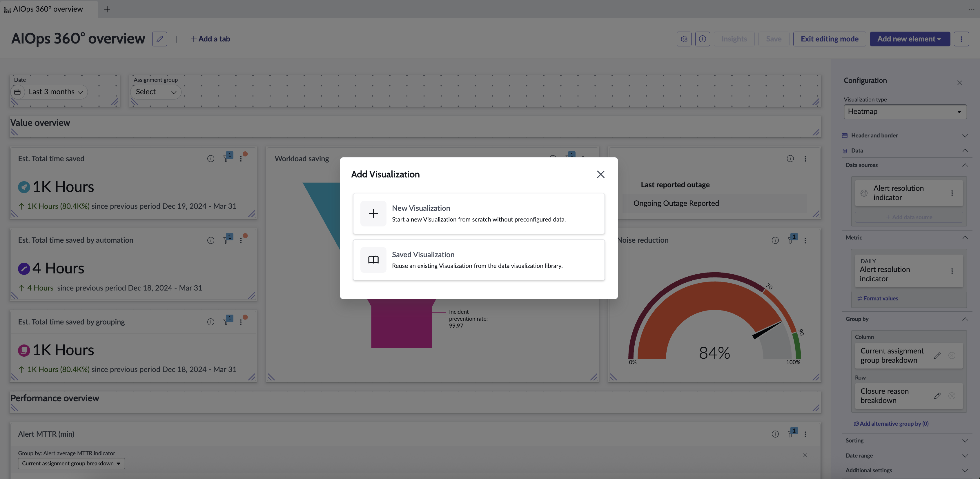The image size is (980, 479).
Task: Open Current assignment group breakdown dropdown in Alert MTTR
Action: [71, 463]
